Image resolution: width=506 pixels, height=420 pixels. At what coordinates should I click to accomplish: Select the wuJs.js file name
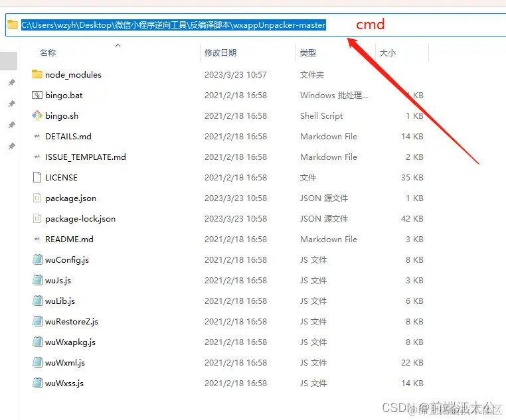[x=58, y=281]
